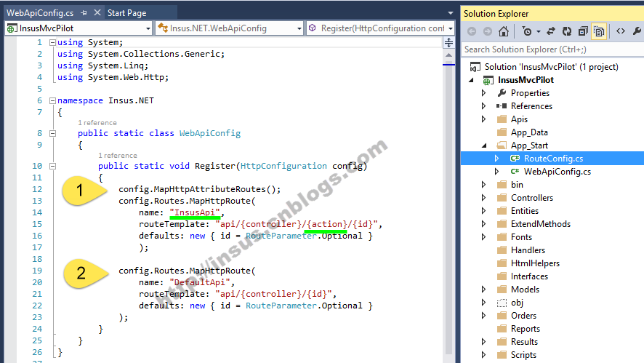Expand the Apis folder
The width and height of the screenshot is (644, 363).
(484, 119)
